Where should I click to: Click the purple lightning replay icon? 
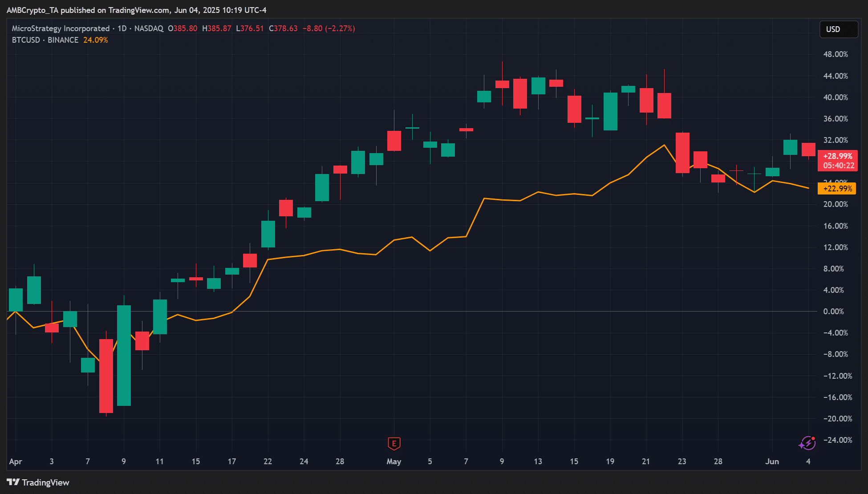click(x=807, y=443)
